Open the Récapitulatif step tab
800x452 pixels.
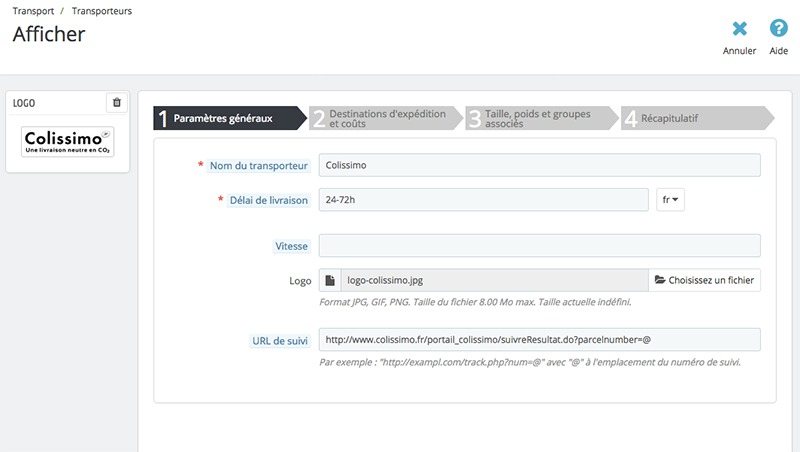pos(695,119)
